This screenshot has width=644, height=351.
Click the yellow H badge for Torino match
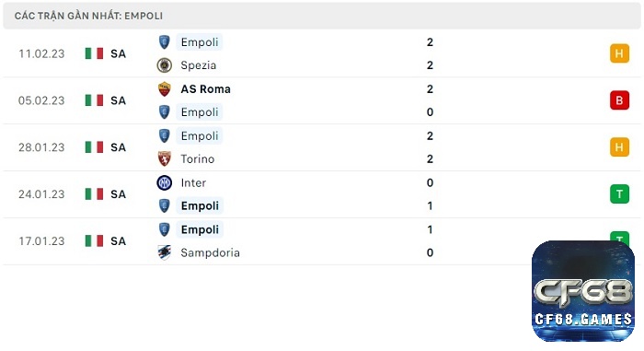pos(619,147)
